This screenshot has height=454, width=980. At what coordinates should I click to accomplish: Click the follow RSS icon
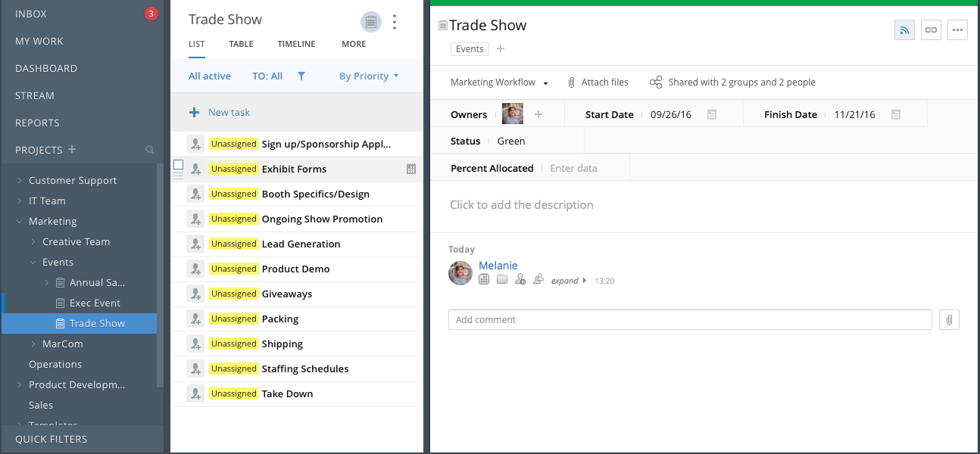[x=904, y=30]
